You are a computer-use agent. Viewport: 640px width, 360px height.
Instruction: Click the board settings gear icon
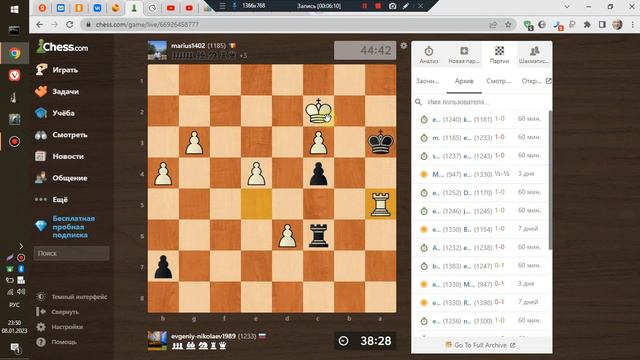404,46
